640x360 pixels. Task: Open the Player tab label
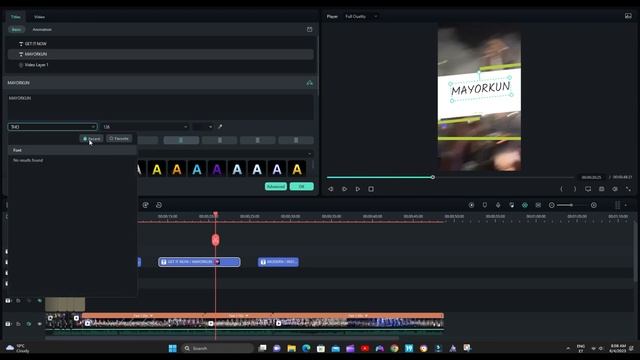point(332,16)
